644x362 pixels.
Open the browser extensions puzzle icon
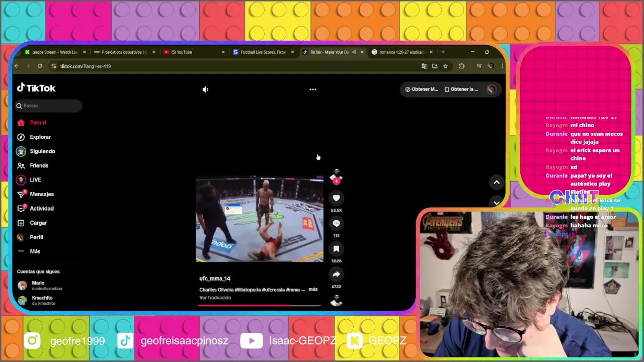(x=461, y=66)
